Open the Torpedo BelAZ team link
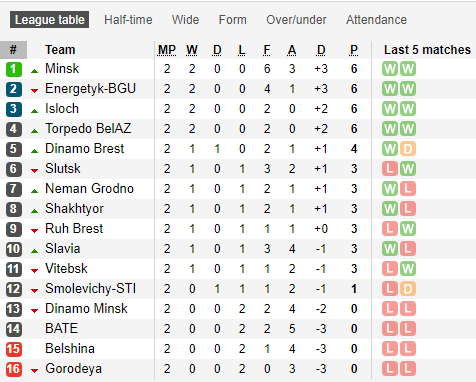Screen dimensions: 476x382 pos(88,129)
